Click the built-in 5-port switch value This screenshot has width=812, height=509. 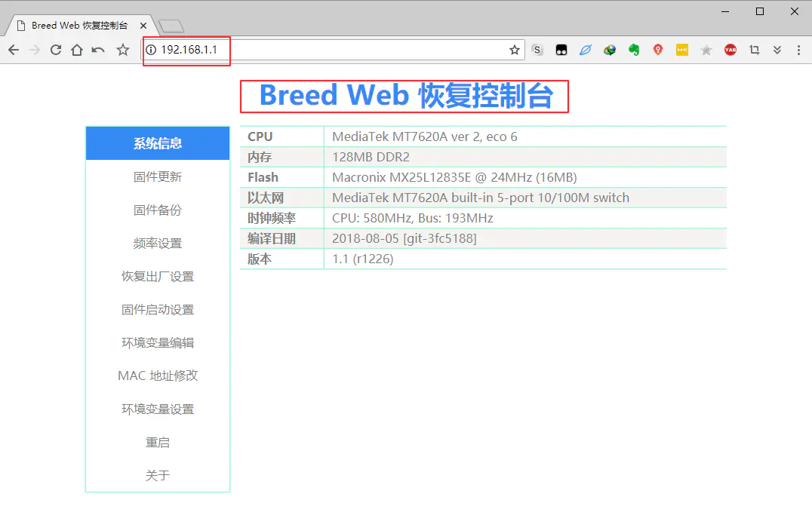click(x=481, y=198)
